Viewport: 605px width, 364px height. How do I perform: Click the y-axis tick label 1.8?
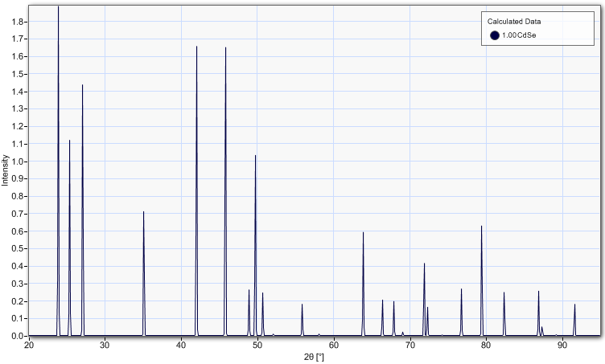coord(17,22)
